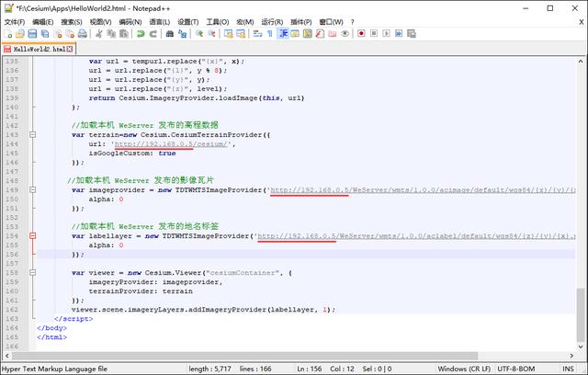588x375 pixels.
Task: Open the 宏(M) menu
Action: 245,22
